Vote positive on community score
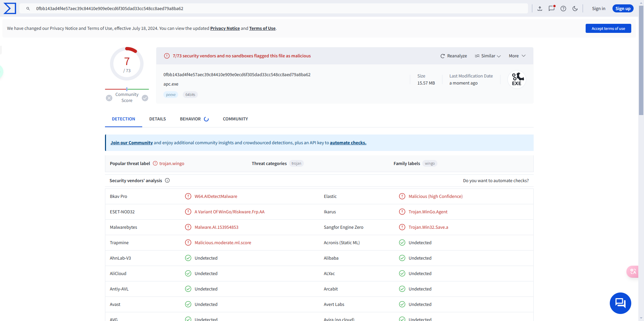Viewport: 644px width, 321px height. tap(145, 98)
